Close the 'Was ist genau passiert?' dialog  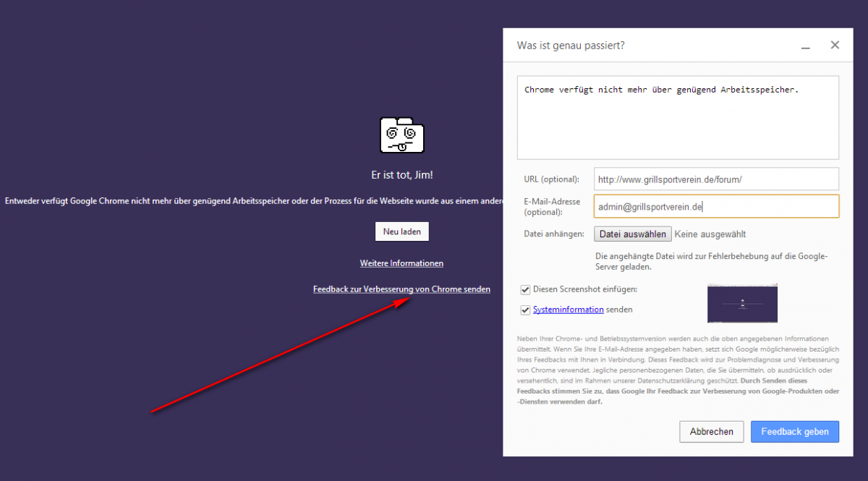tap(835, 45)
